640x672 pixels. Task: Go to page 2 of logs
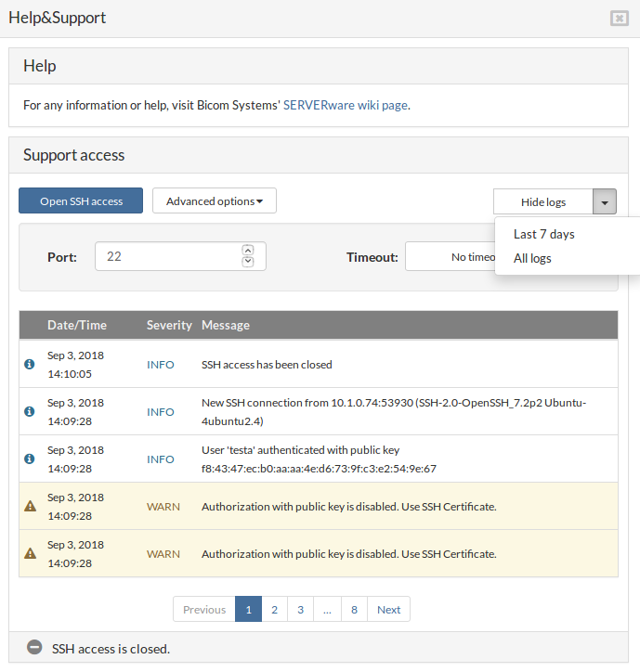(x=274, y=609)
